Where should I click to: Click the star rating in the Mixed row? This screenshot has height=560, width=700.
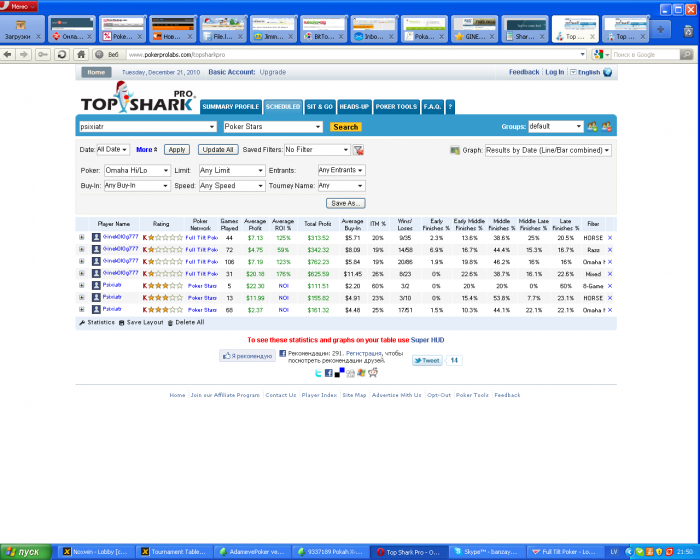click(162, 274)
